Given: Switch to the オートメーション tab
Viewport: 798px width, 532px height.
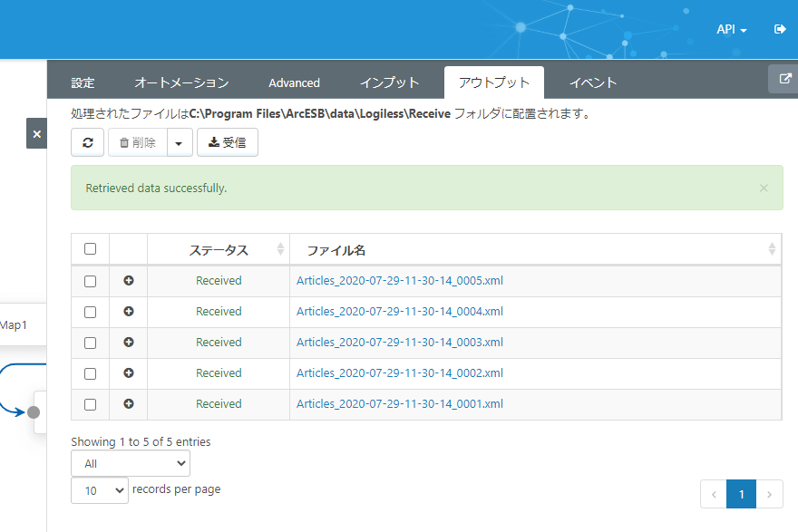Looking at the screenshot, I should [181, 82].
